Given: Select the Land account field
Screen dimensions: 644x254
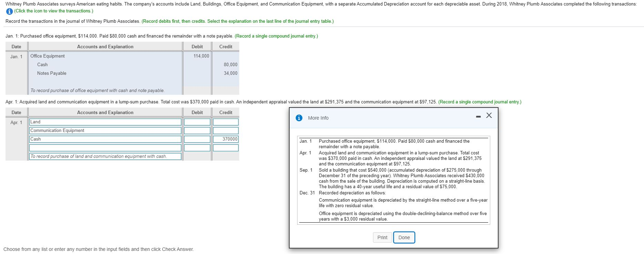Looking at the screenshot, I should pyautogui.click(x=105, y=122).
